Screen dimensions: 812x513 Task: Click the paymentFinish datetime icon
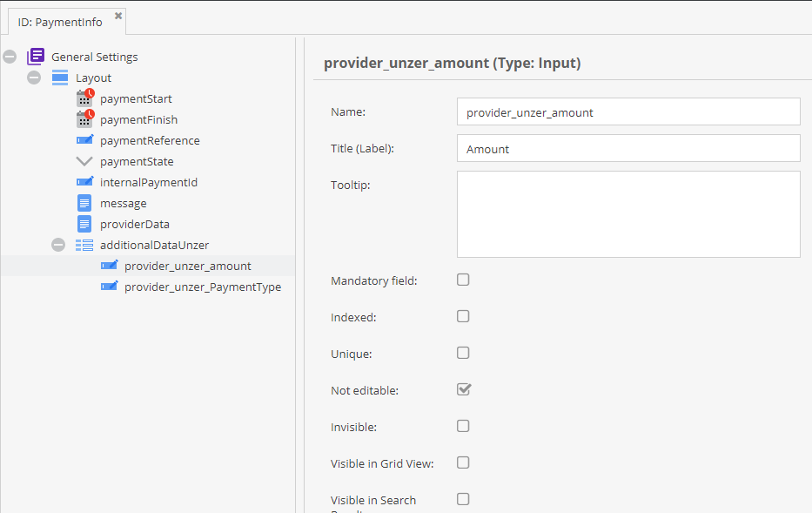click(x=84, y=119)
